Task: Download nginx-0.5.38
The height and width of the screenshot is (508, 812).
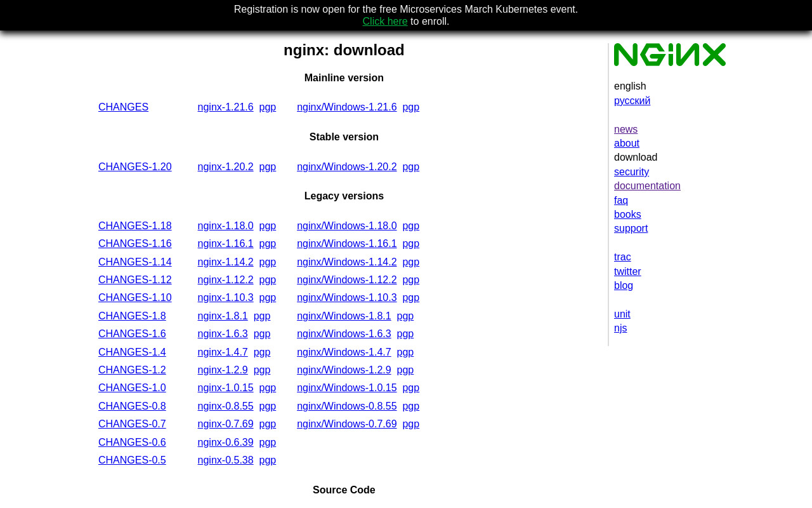Action: (225, 460)
